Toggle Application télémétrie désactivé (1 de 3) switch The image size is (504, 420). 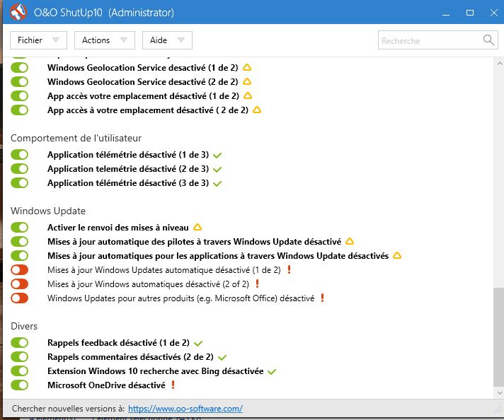(x=19, y=154)
